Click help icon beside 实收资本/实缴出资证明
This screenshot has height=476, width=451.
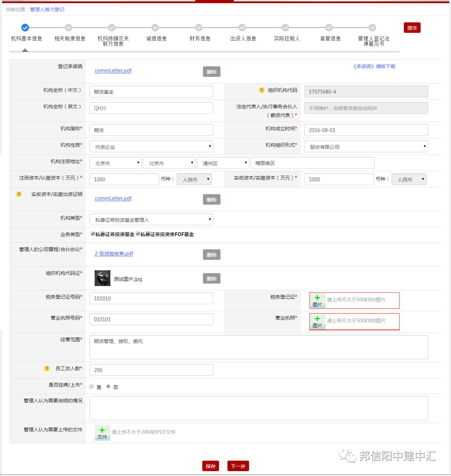click(x=19, y=194)
